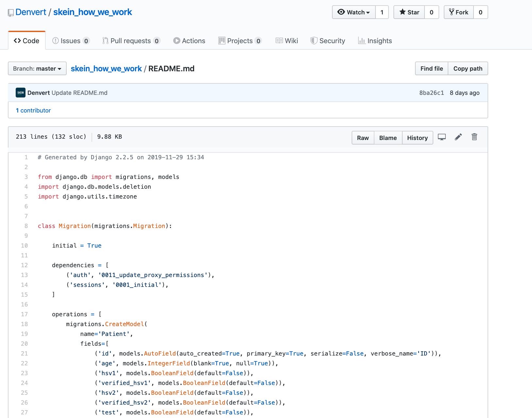Delete the file using the trash icon

point(474,137)
